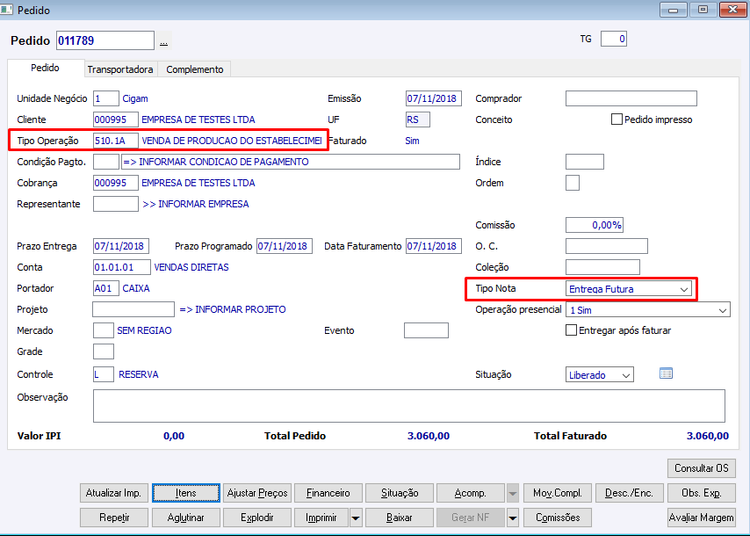Viewport: 750px width, 536px height.
Task: Click the Índice input field
Action: click(585, 162)
